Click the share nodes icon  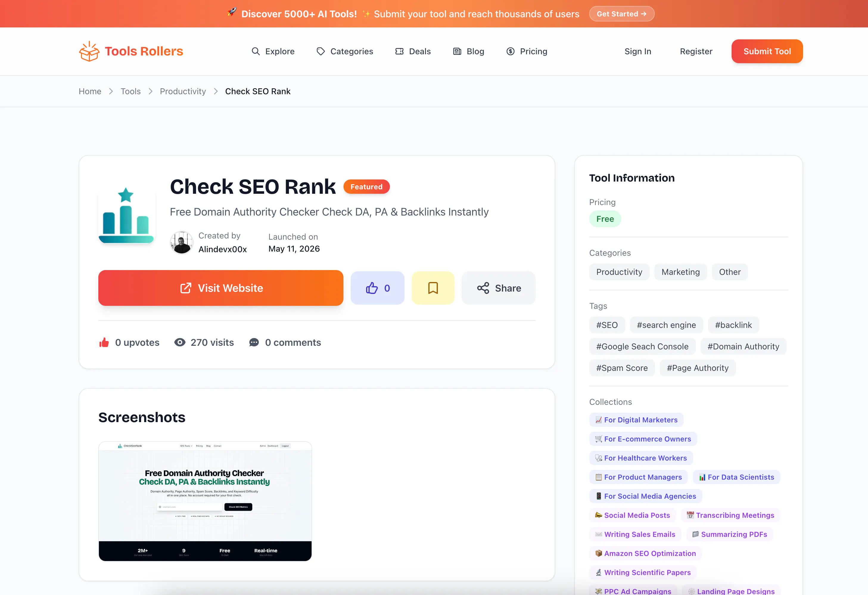tap(483, 288)
